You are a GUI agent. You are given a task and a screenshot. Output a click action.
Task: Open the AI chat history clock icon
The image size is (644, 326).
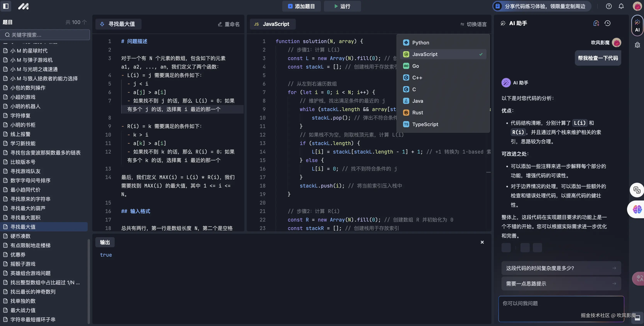608,23
